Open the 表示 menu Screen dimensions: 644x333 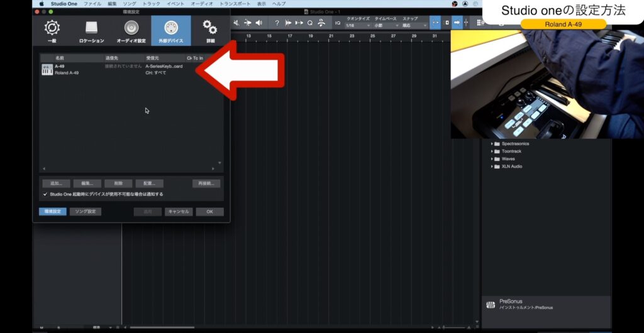pos(261,4)
